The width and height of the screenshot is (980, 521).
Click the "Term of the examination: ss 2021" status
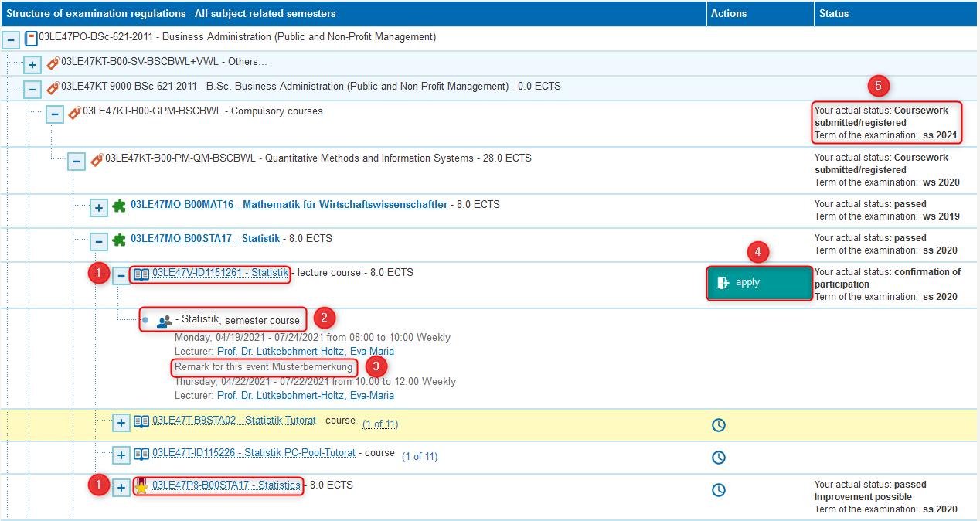[886, 135]
